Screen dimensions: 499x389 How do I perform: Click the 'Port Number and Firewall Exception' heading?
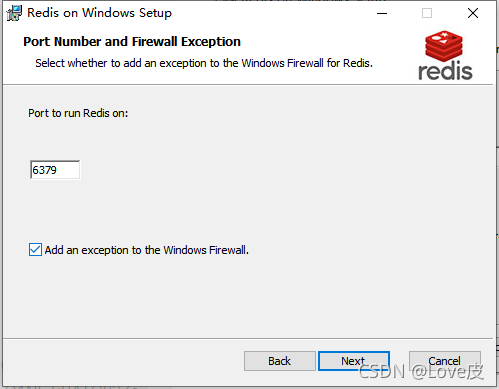[x=132, y=42]
